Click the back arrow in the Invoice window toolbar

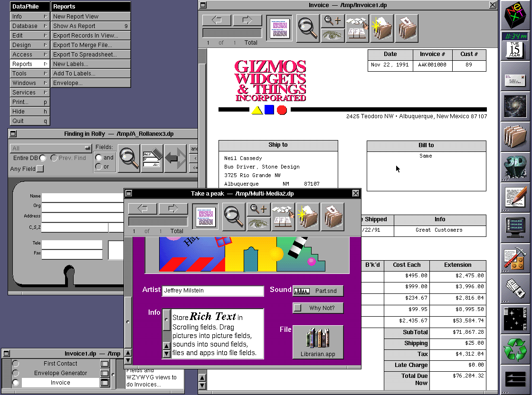pos(217,20)
